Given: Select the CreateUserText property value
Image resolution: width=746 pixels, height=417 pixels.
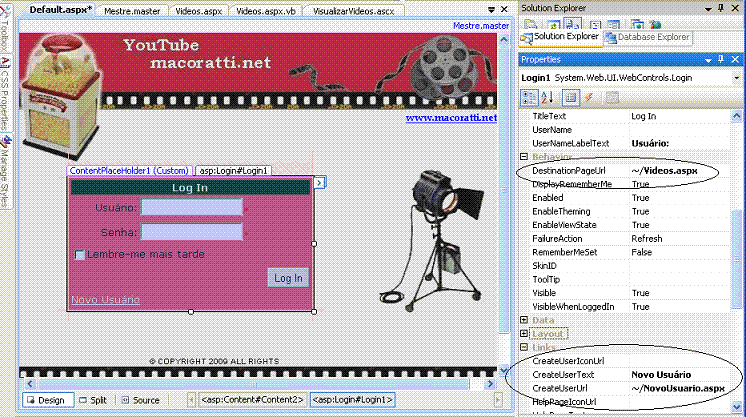Looking at the screenshot, I should 679,375.
